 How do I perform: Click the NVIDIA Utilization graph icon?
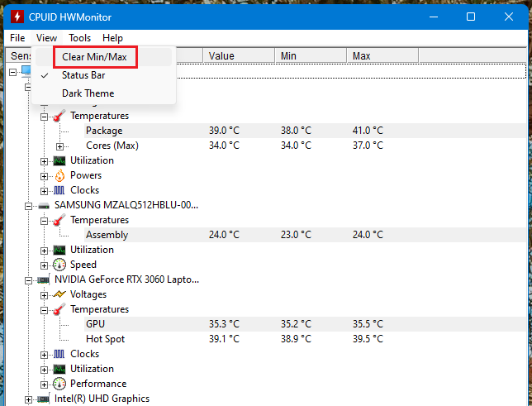[59, 370]
